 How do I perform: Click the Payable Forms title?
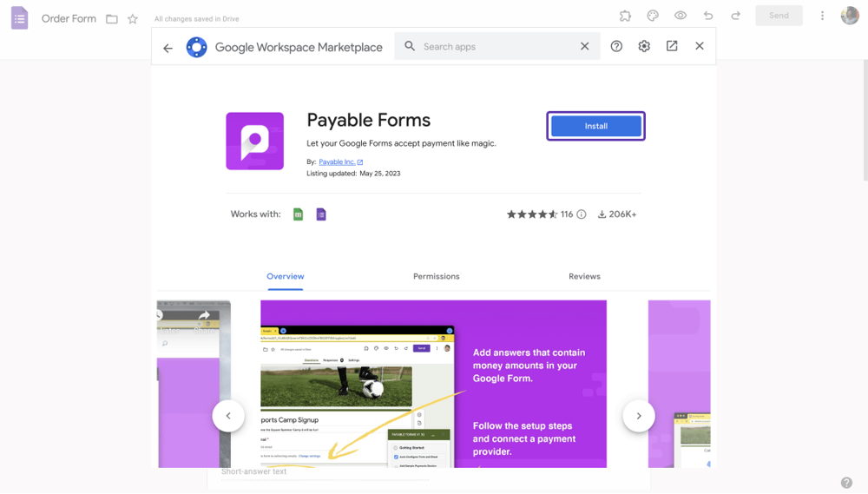coord(369,120)
